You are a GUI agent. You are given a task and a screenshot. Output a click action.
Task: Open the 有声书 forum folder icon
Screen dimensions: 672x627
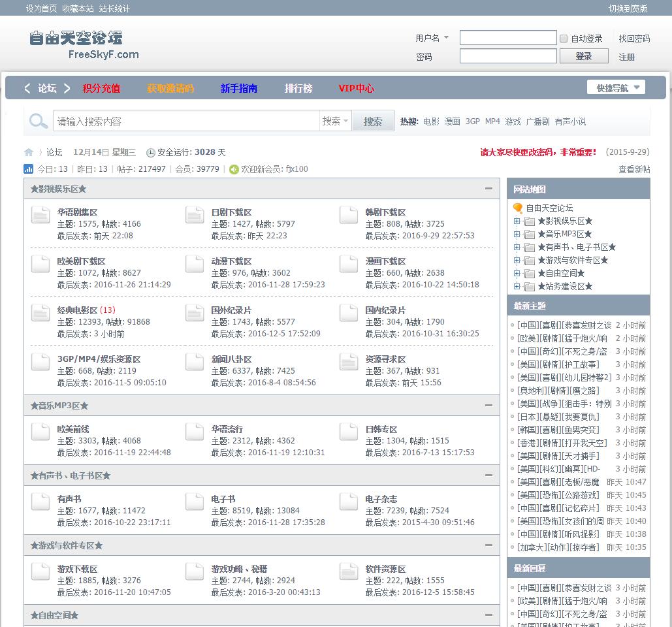[x=40, y=501]
